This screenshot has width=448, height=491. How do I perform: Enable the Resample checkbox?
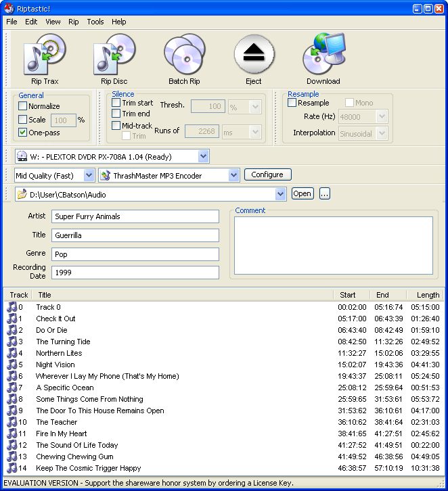(x=292, y=102)
